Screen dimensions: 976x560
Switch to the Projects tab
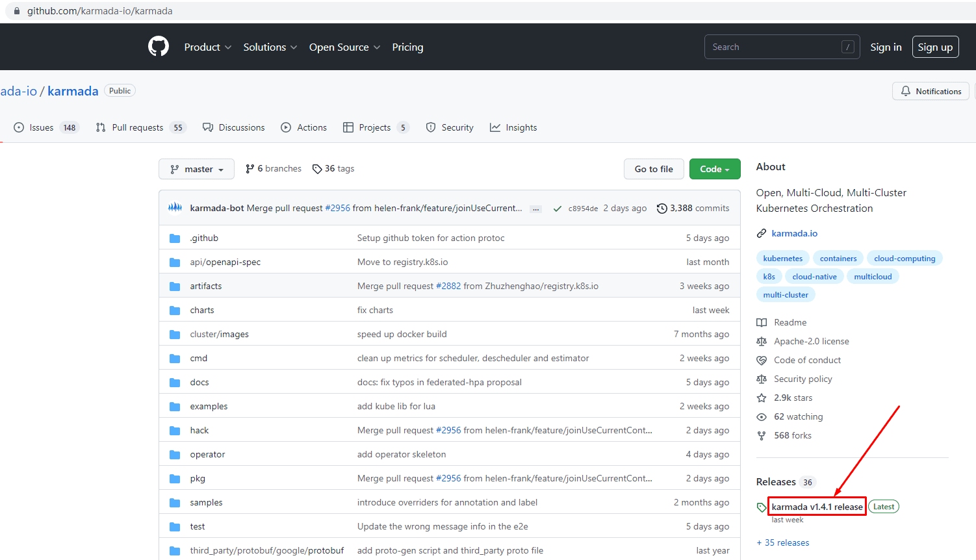tap(376, 128)
